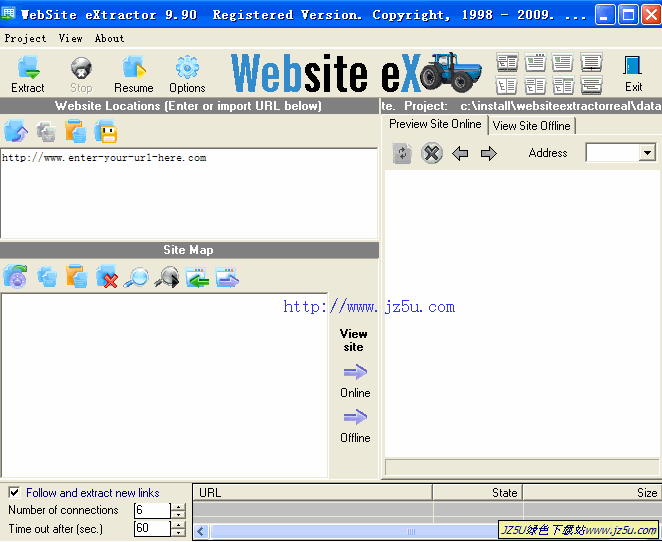Click the greyed copy icon above URL box
The width and height of the screenshot is (662, 542).
point(46,131)
